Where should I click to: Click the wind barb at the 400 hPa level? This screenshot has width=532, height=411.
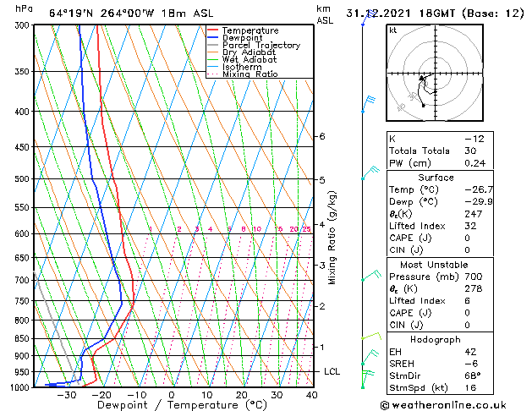(x=369, y=104)
